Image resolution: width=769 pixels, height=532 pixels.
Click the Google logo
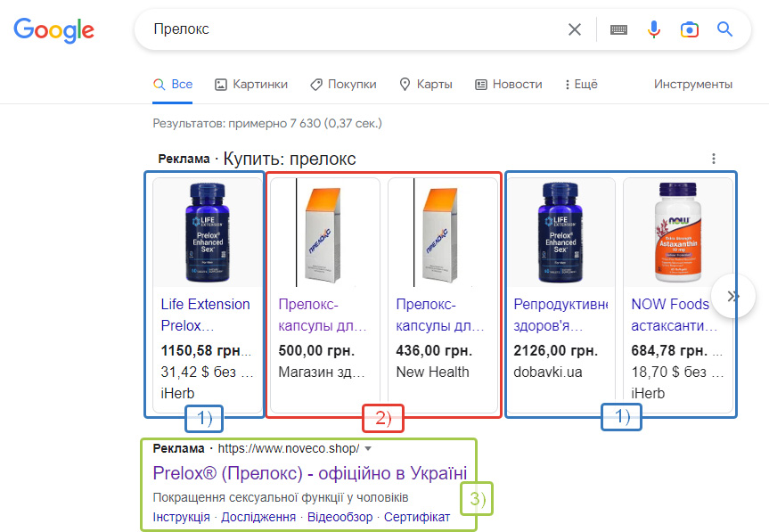[53, 30]
